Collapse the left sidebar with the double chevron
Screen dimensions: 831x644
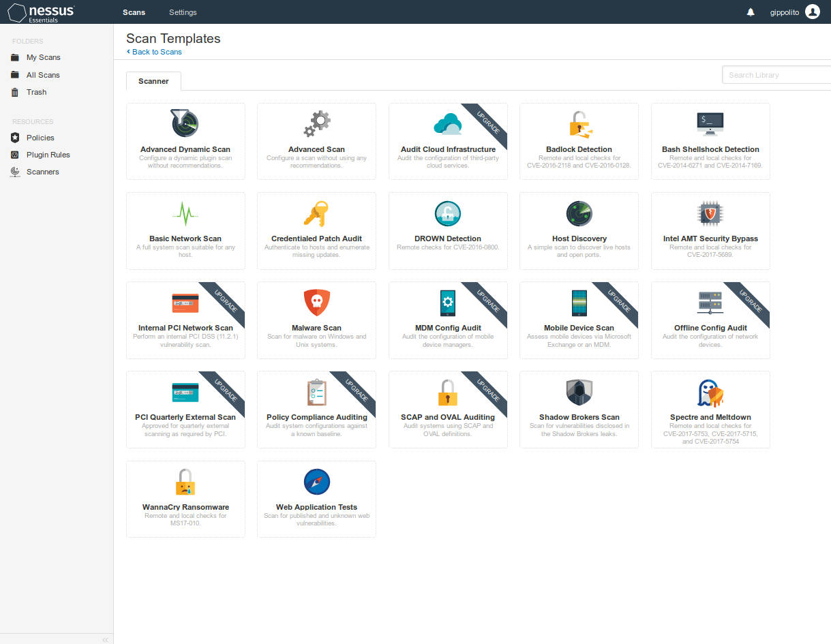[x=105, y=639]
